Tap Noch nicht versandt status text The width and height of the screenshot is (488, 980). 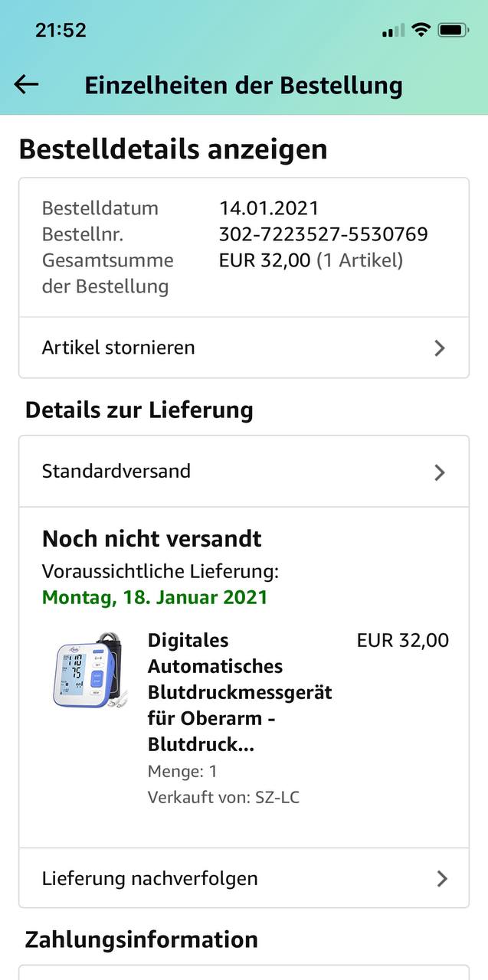click(x=152, y=538)
